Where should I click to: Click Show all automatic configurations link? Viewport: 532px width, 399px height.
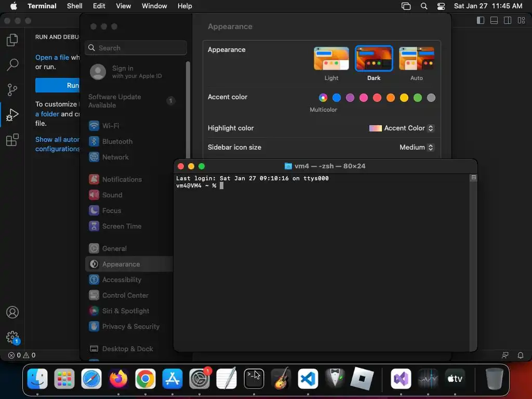click(x=57, y=144)
